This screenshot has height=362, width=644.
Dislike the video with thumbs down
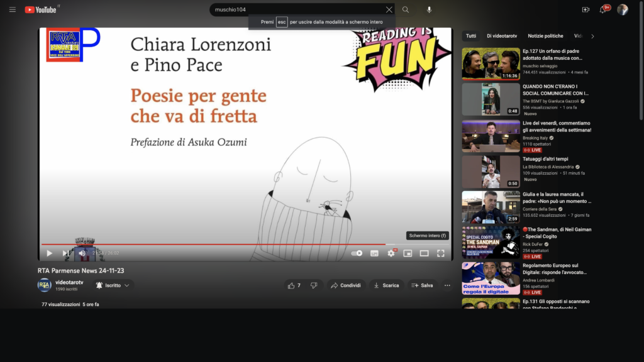click(314, 285)
